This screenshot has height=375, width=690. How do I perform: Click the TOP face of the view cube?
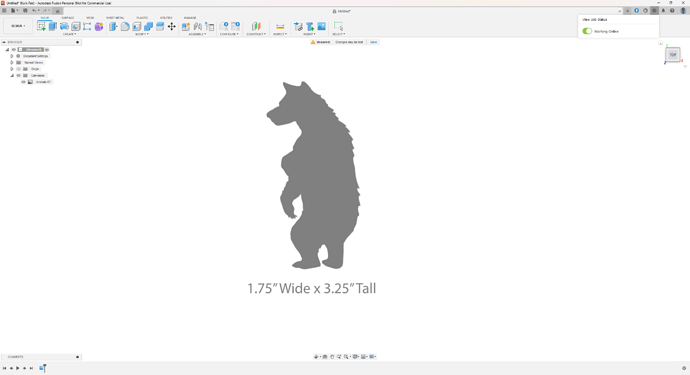coord(673,55)
